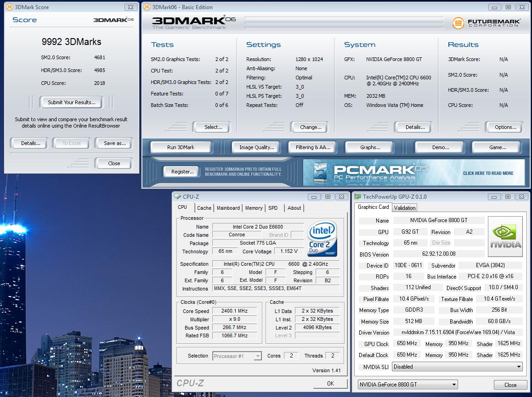The height and width of the screenshot is (397, 532).
Task: Click the NVIDIA logo in GPU-Z
Action: pyautogui.click(x=505, y=236)
